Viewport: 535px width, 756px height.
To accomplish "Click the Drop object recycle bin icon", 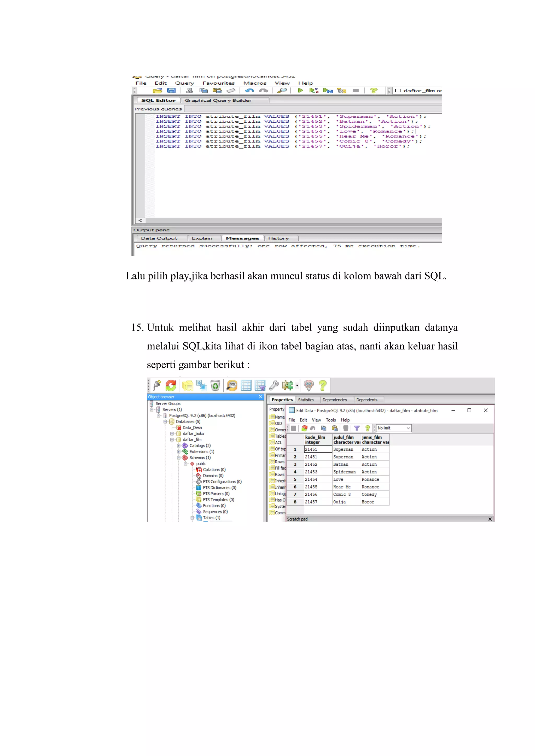I will [x=215, y=385].
